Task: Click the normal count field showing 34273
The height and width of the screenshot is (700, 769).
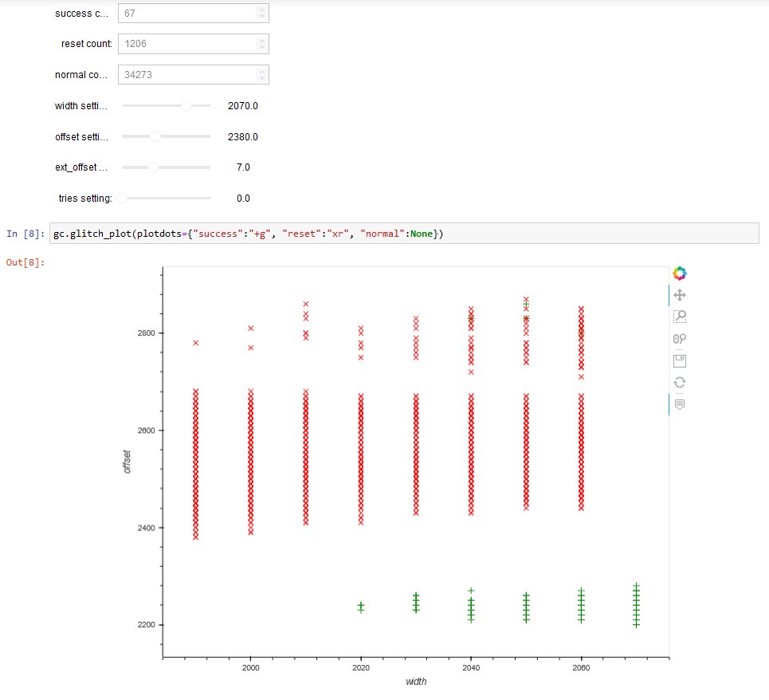Action: (x=193, y=75)
